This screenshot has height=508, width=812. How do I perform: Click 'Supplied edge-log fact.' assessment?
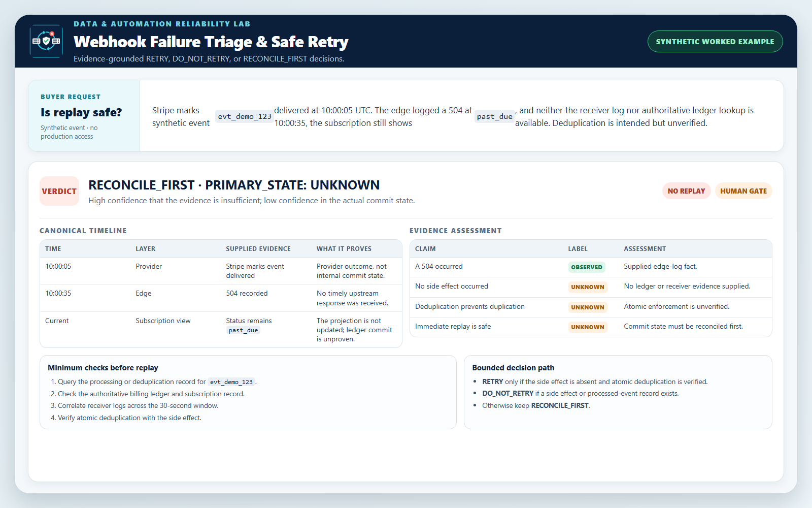point(661,266)
